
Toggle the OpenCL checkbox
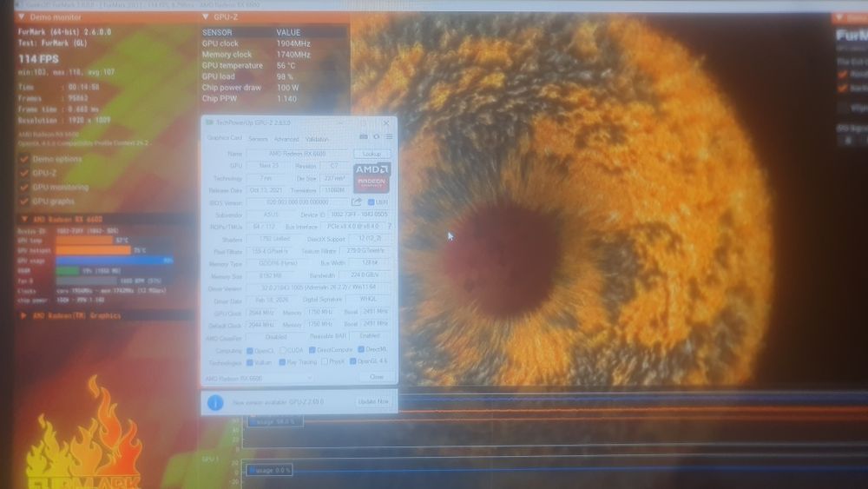pyautogui.click(x=250, y=351)
